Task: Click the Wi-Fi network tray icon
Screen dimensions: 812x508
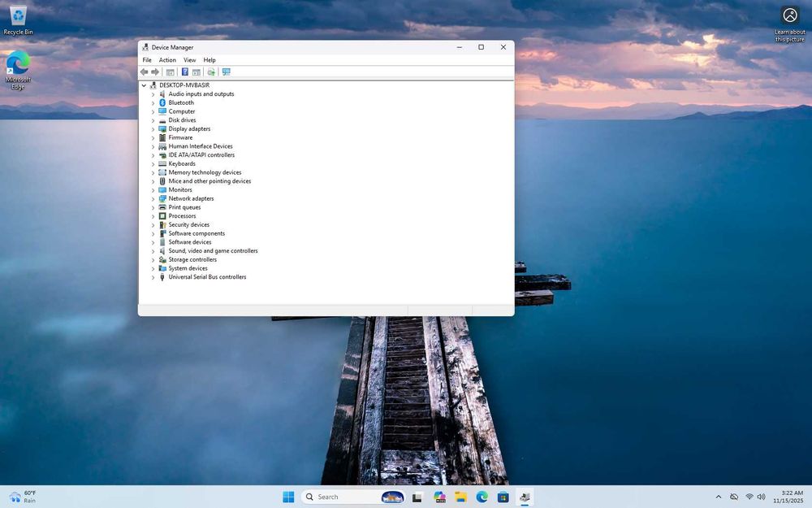Action: tap(749, 497)
